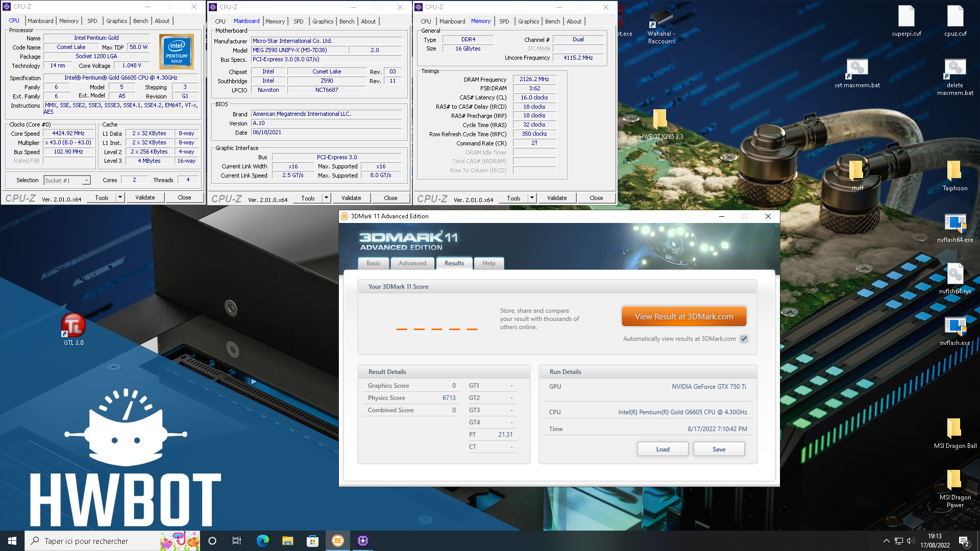Click the volume icon in system tray

click(x=910, y=541)
